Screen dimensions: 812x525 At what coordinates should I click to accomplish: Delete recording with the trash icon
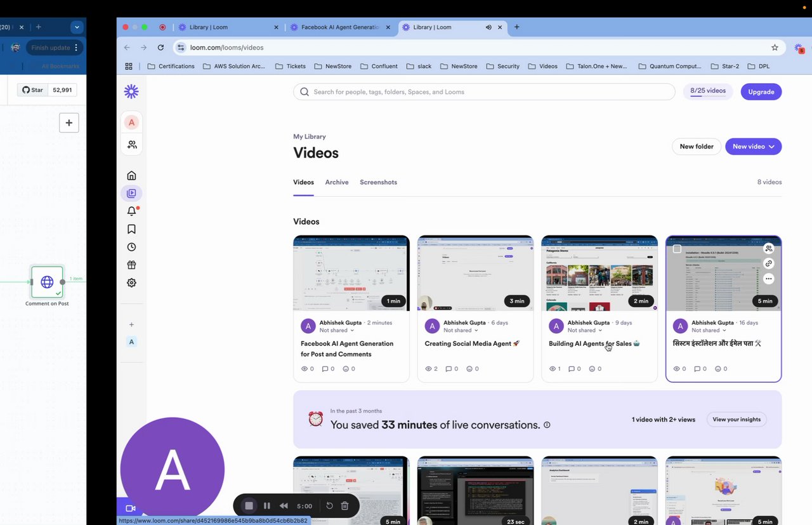tap(345, 506)
